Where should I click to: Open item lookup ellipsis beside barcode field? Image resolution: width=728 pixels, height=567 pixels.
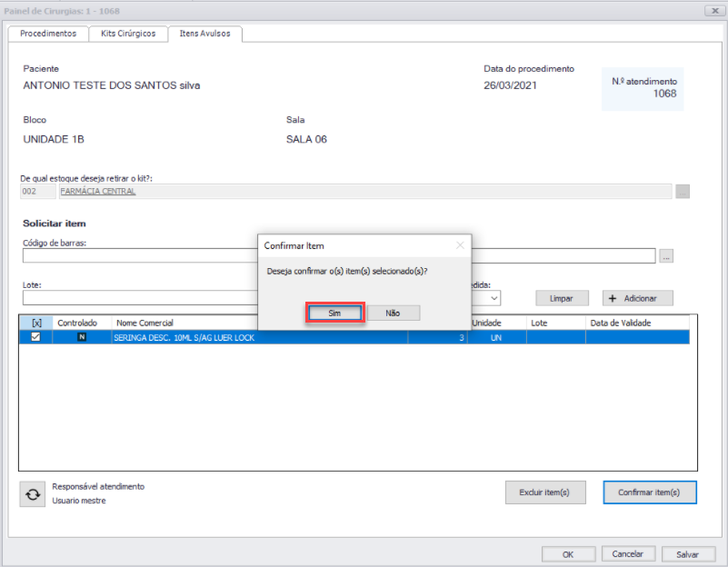point(666,255)
